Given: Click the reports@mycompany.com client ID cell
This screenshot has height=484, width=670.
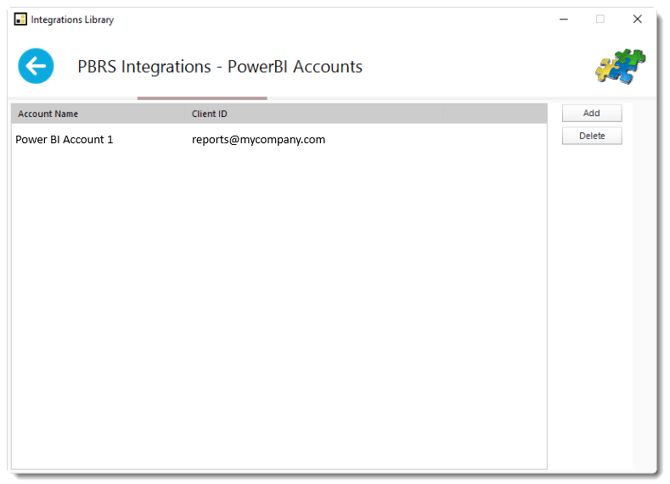Looking at the screenshot, I should point(258,140).
